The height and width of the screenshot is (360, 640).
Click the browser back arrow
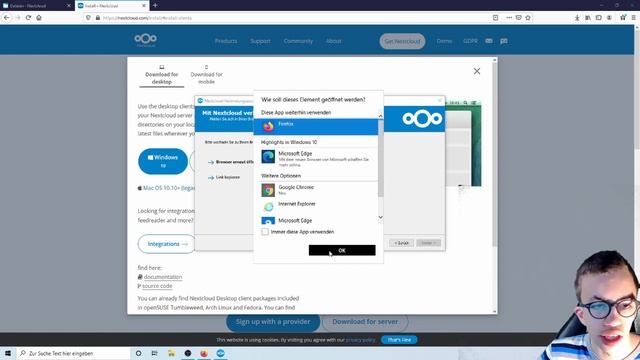click(x=7, y=18)
